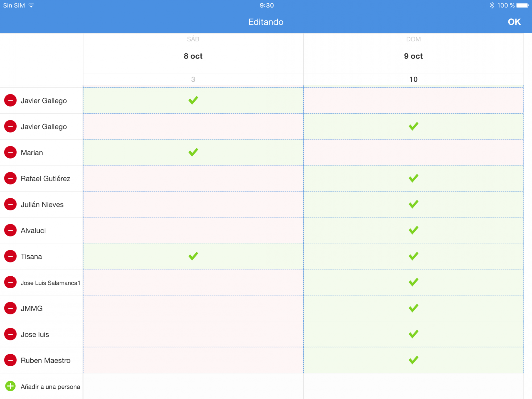Delete Rafael Gutiérez via minus icon

pyautogui.click(x=10, y=178)
